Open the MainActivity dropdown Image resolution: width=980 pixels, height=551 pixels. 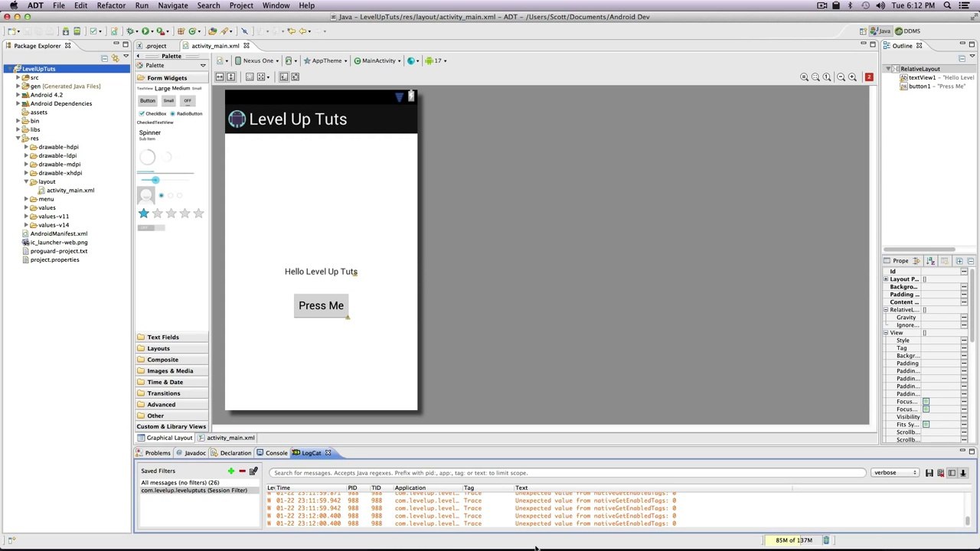pos(377,60)
